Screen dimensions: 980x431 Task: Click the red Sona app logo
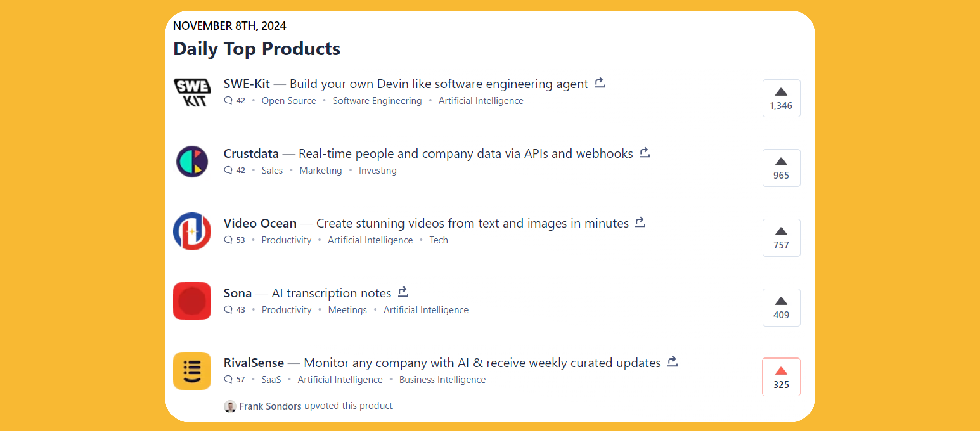coord(192,301)
